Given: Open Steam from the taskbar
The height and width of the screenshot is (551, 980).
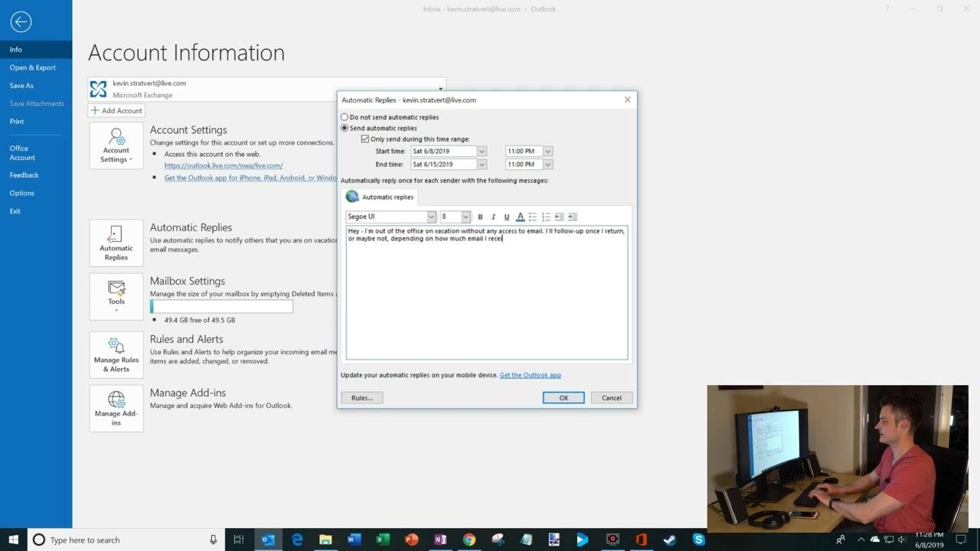Looking at the screenshot, I should [670, 540].
